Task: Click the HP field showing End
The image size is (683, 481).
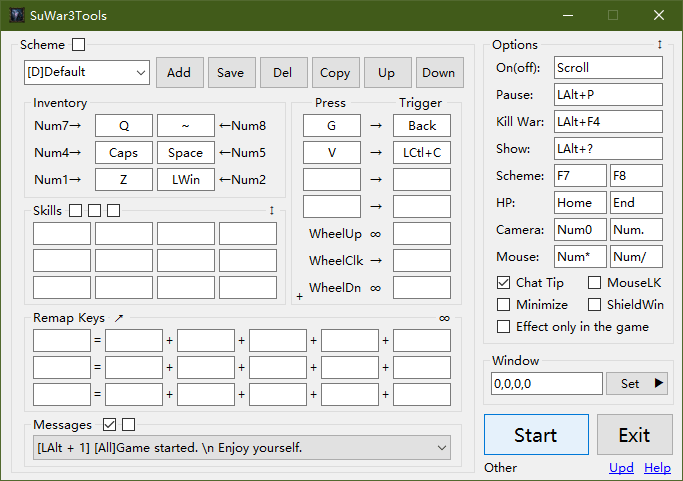Action: (x=636, y=203)
